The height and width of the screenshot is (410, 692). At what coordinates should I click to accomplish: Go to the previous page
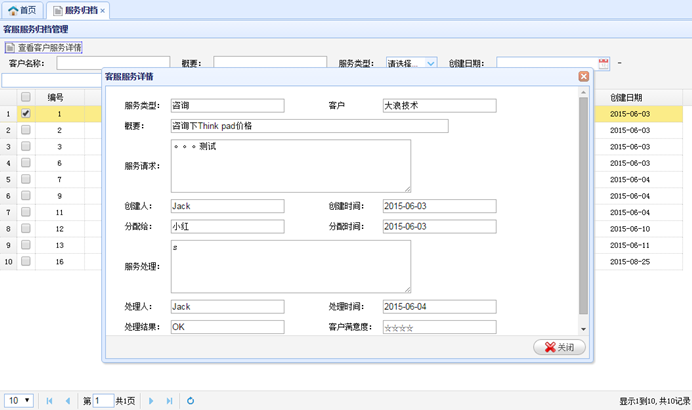pyautogui.click(x=68, y=401)
